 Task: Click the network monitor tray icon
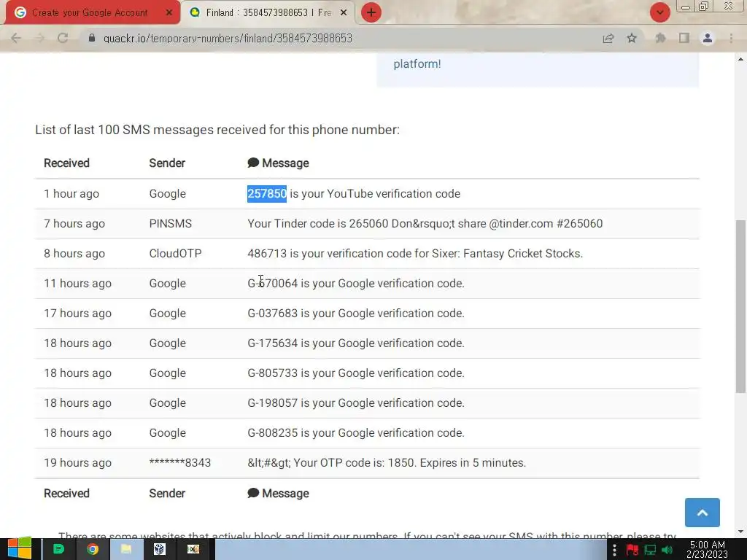click(650, 550)
